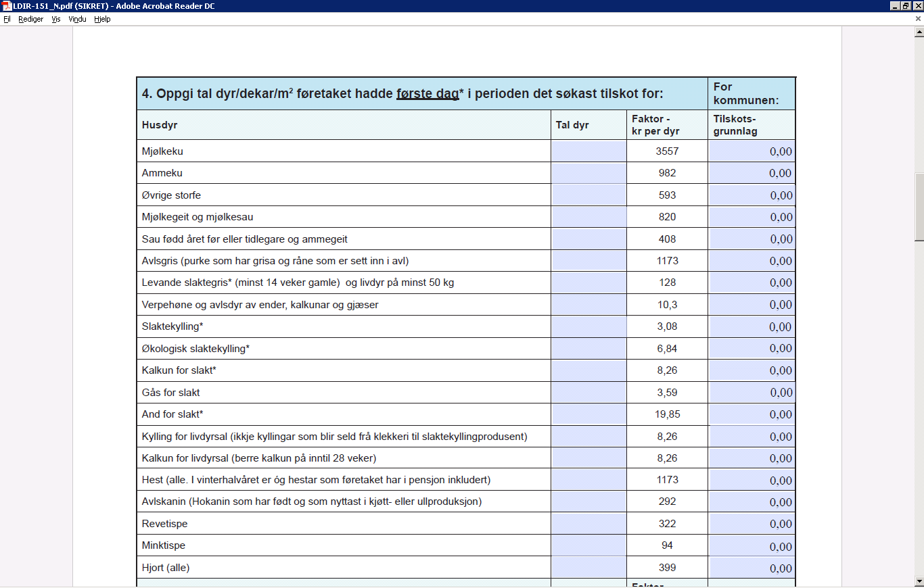Click Tilskotsgrunnlag field for Hest
The image size is (924, 588).
coord(752,480)
